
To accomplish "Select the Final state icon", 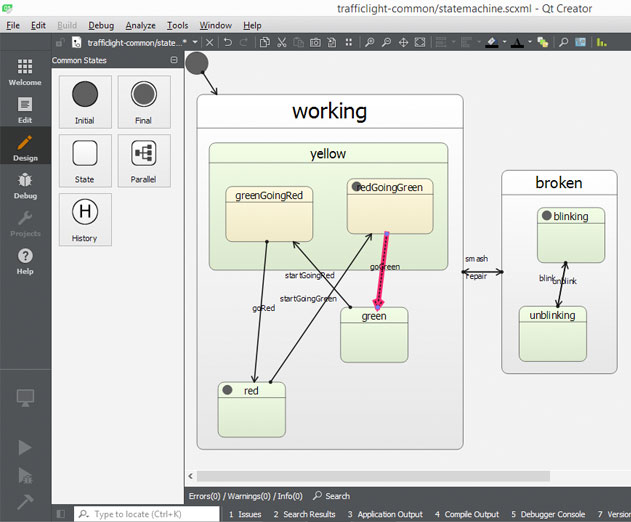I will click(x=144, y=94).
